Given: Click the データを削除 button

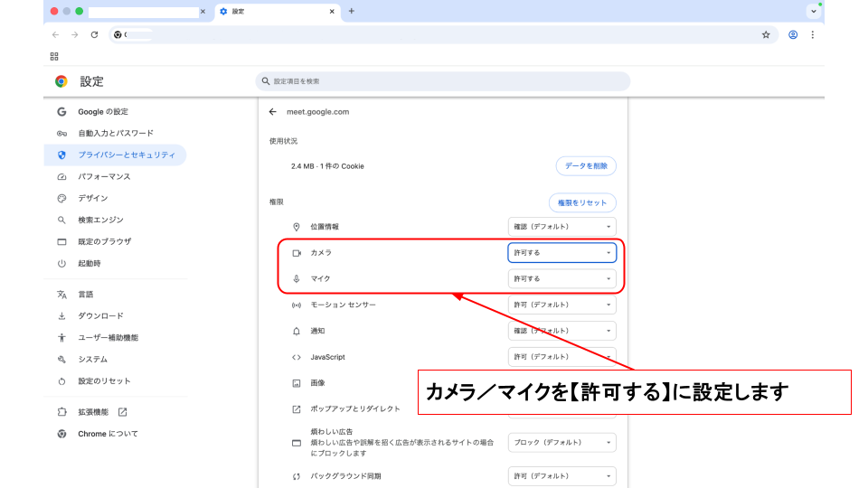Looking at the screenshot, I should pos(586,166).
